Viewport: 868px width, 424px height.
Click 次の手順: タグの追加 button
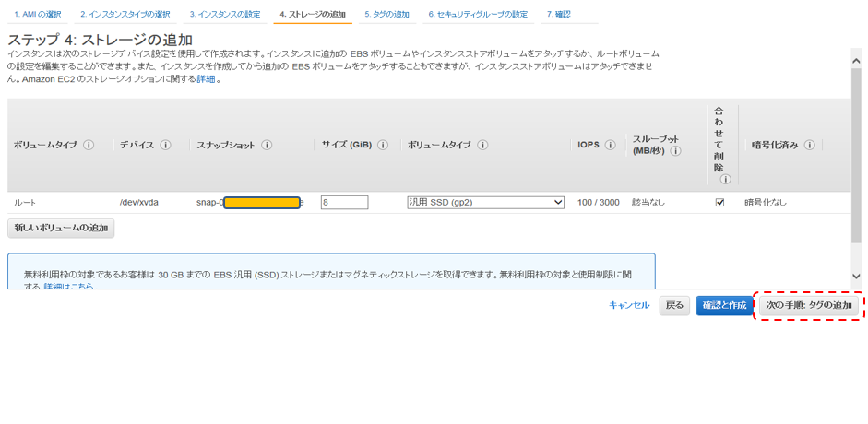(x=809, y=305)
